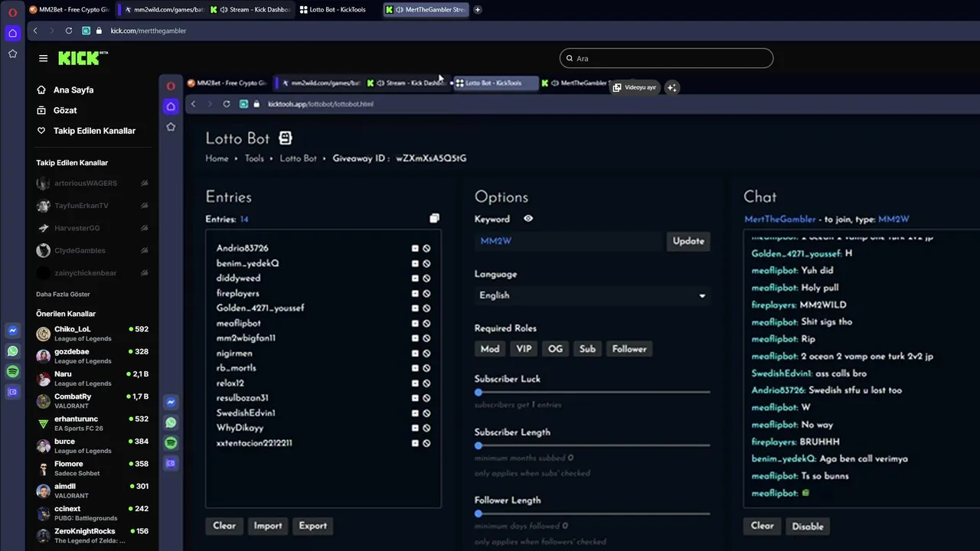Click the square icon for nigirmen entry

coord(415,354)
